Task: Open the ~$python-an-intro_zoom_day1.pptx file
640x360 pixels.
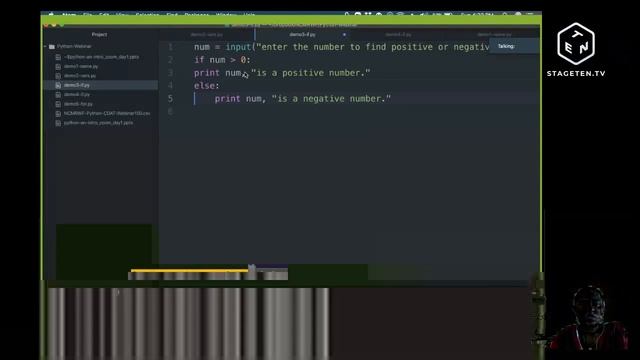Action: (x=101, y=57)
